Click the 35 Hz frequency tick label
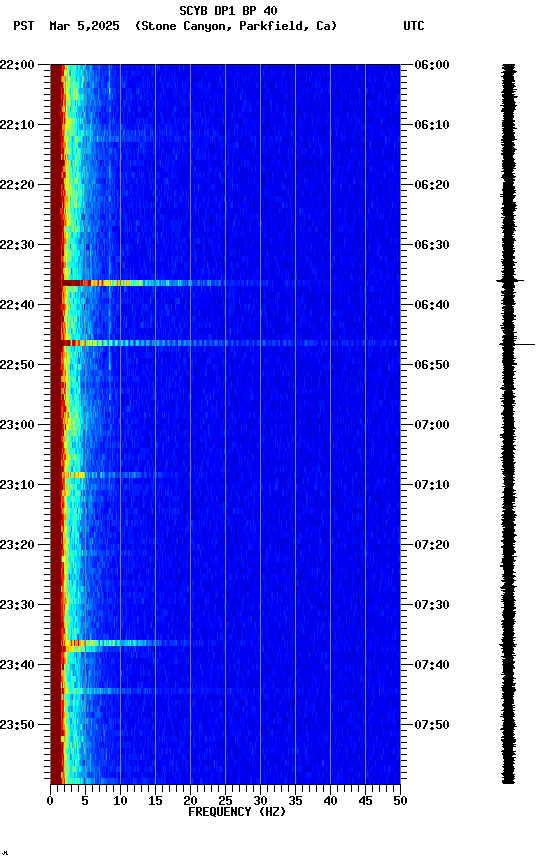The width and height of the screenshot is (552, 864). [x=295, y=801]
